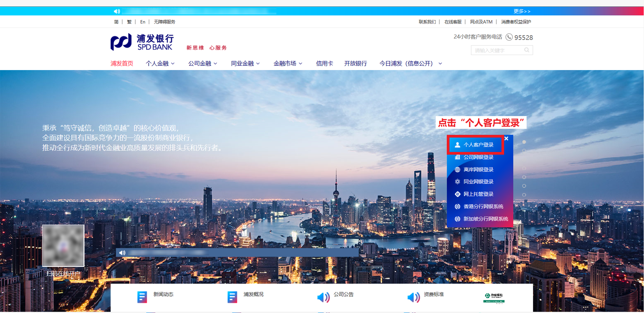
Task: Open 开放银行 menu item
Action: coord(356,63)
